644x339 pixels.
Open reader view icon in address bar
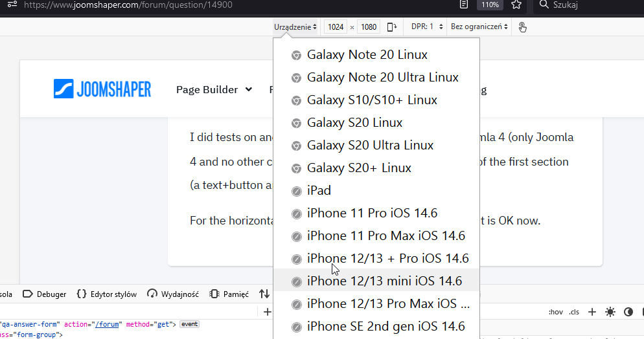click(463, 5)
